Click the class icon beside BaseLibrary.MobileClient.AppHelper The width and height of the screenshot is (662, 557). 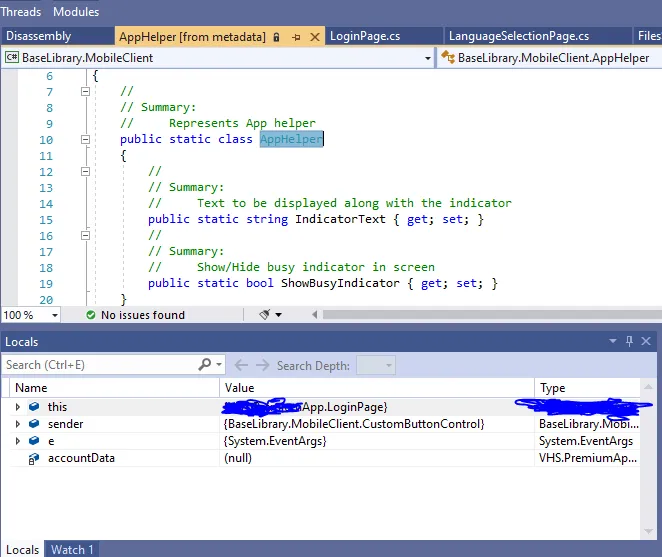[448, 57]
